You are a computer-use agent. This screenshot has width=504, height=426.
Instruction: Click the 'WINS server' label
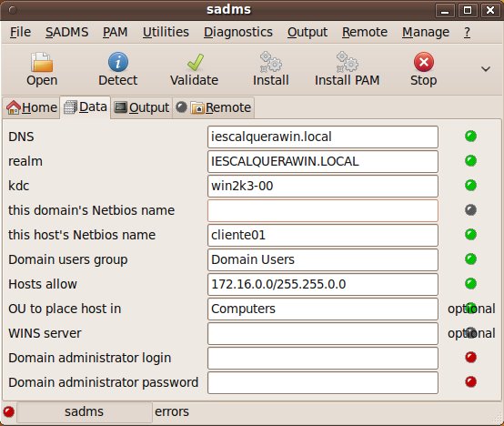[45, 333]
